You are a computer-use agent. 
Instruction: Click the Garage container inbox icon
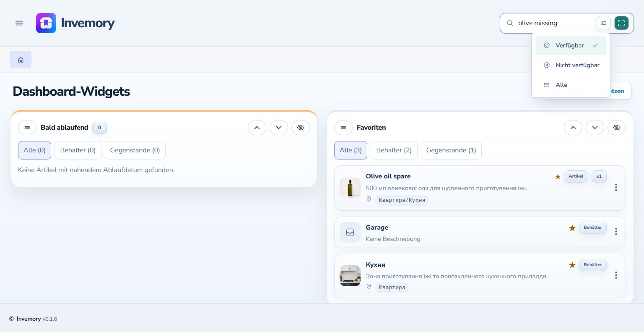(x=350, y=232)
